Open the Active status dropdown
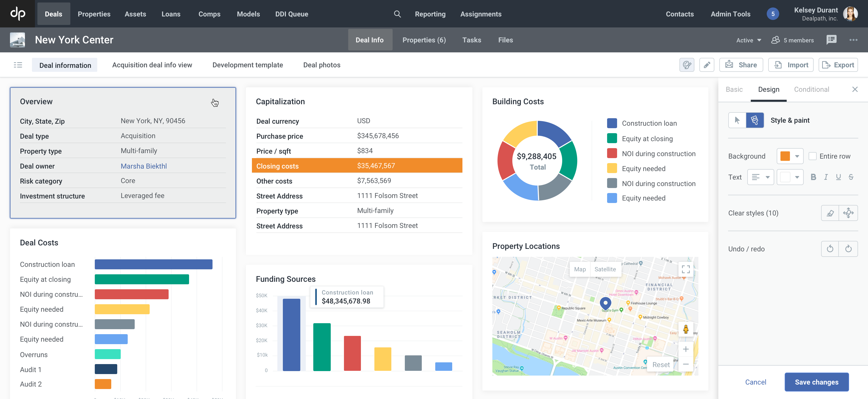868x399 pixels. (x=748, y=40)
